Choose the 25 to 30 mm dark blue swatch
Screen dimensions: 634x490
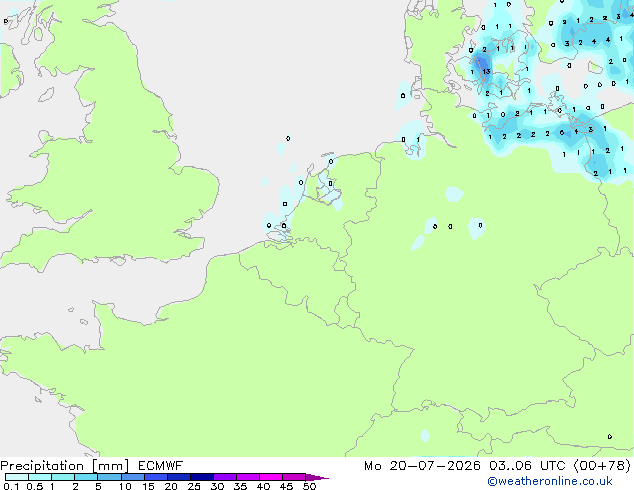[x=202, y=477]
